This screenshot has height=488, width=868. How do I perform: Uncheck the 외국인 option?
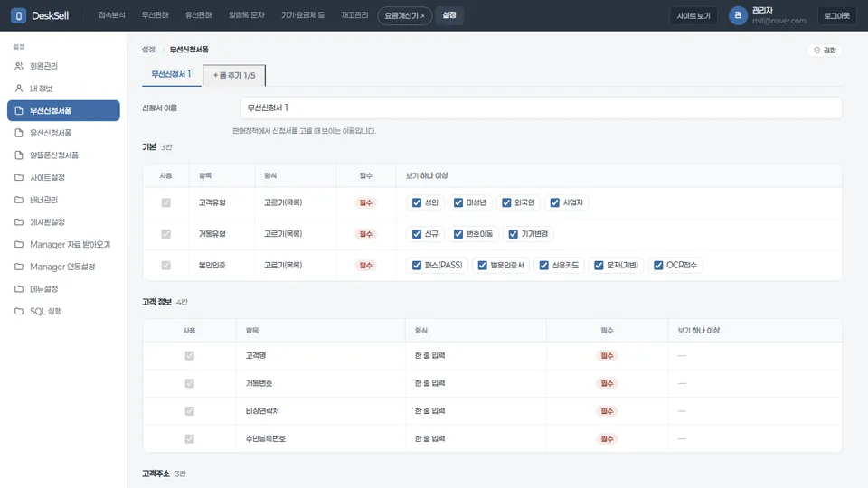506,202
